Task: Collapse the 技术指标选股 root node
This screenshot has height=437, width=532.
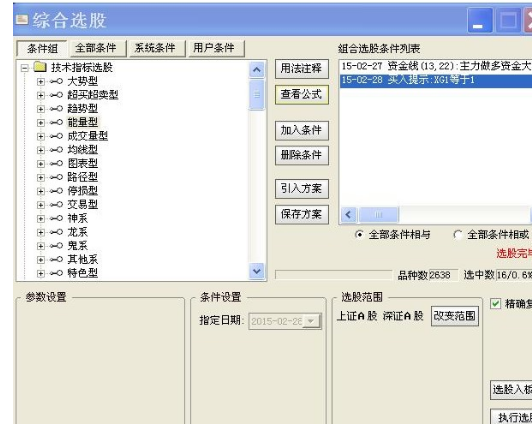Action: click(24, 68)
